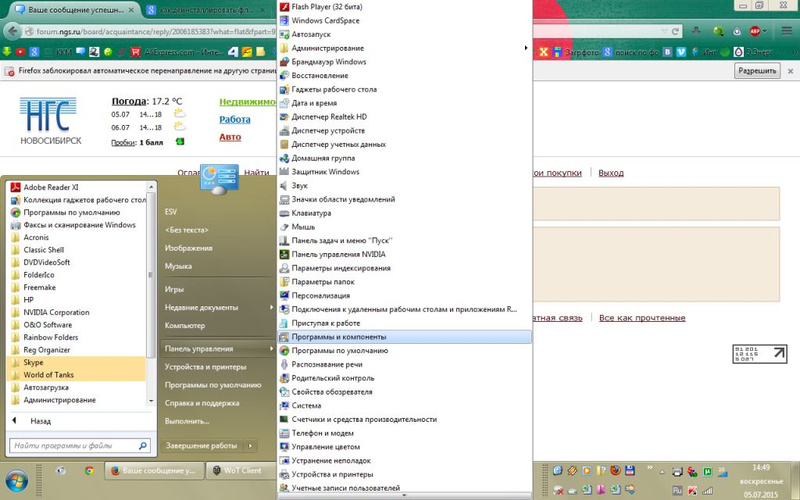
Task: Click the Windows Start orb button
Action: click(16, 480)
